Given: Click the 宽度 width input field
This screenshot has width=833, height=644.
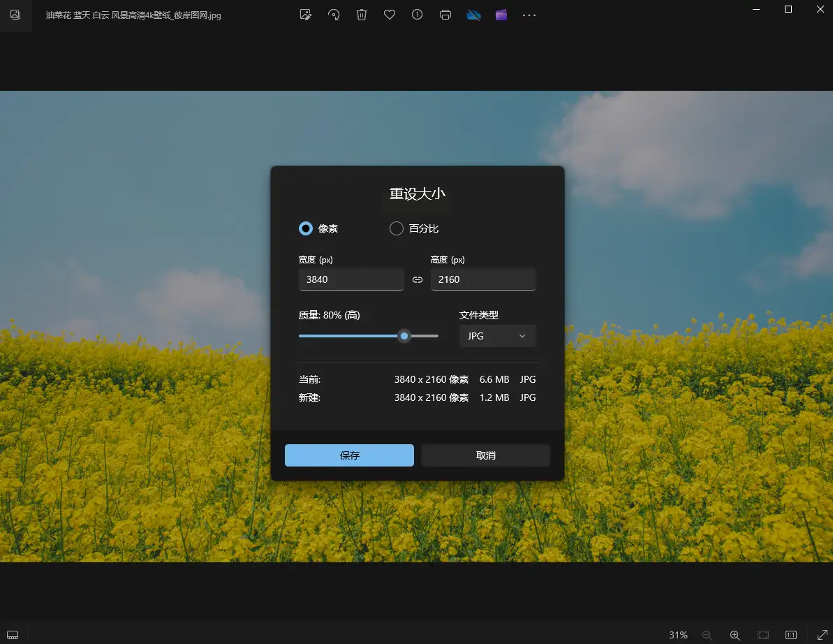Looking at the screenshot, I should tap(351, 279).
